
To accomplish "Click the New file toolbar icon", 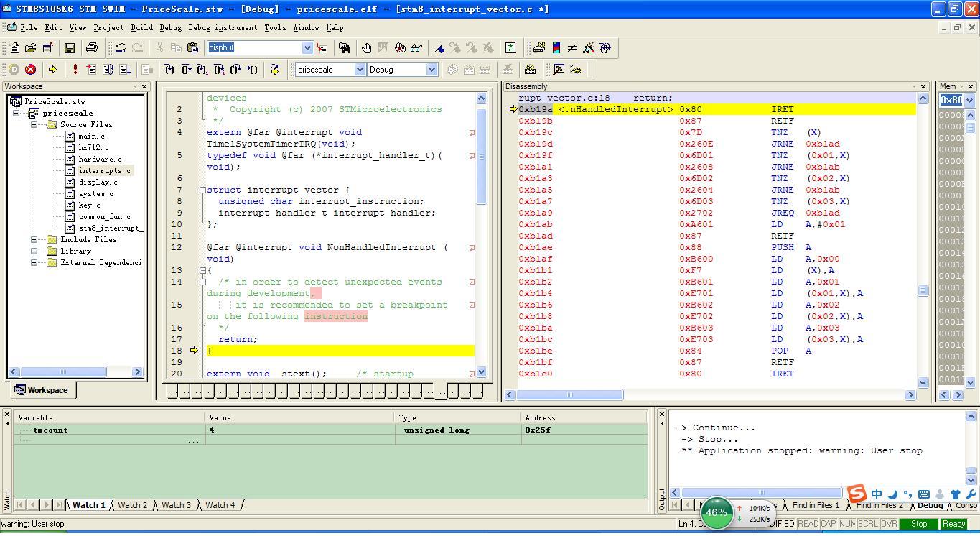I will tap(14, 48).
